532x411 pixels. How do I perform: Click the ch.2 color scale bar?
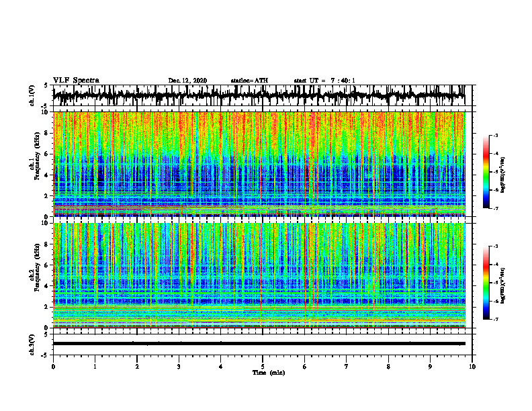486,283
